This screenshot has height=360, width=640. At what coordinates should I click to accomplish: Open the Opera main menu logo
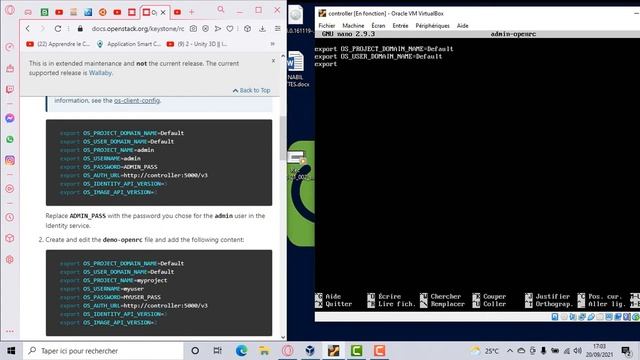(x=10, y=9)
